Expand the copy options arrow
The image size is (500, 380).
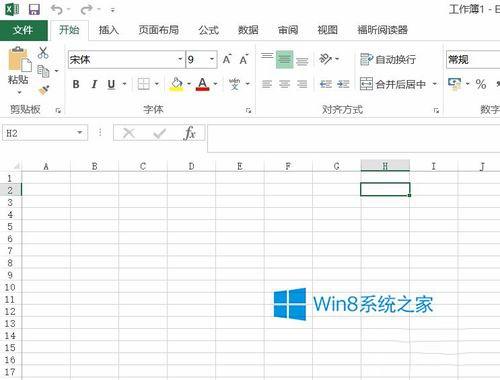56,71
